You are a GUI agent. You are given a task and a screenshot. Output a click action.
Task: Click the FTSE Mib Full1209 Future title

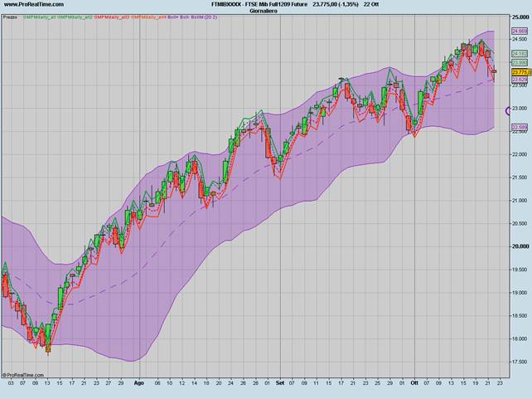(x=274, y=4)
